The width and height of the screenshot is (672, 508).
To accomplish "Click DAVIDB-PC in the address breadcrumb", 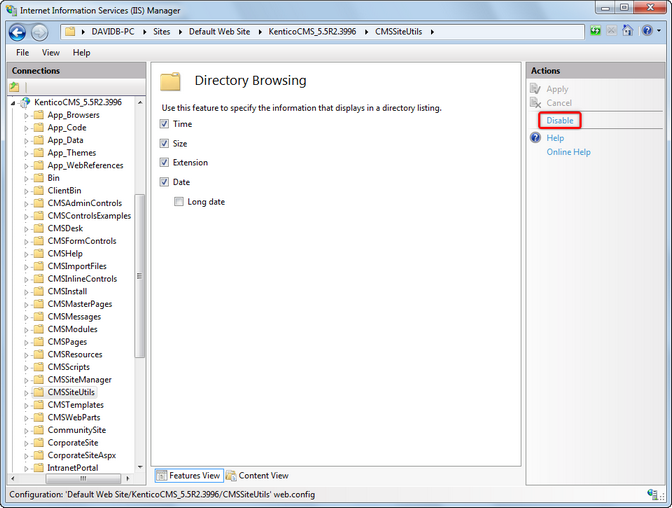I will (113, 32).
